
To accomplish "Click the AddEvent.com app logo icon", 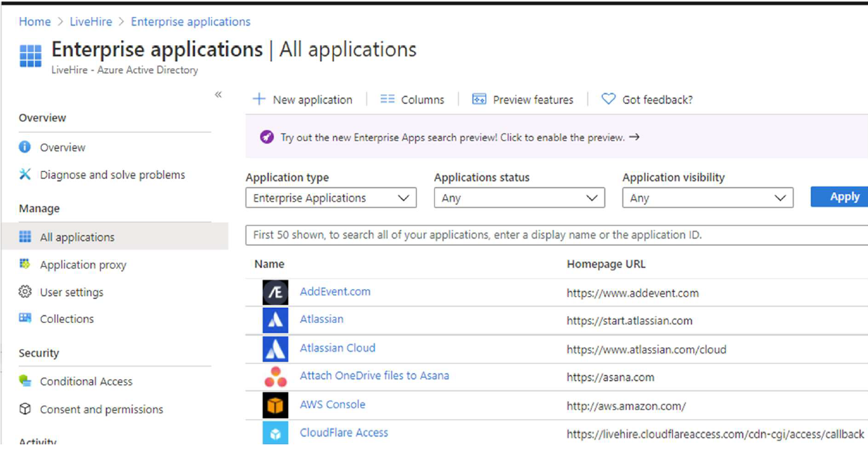I will tap(275, 292).
